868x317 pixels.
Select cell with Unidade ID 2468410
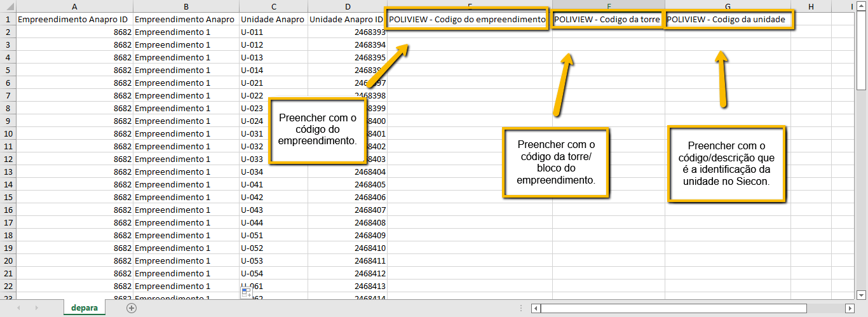point(347,248)
